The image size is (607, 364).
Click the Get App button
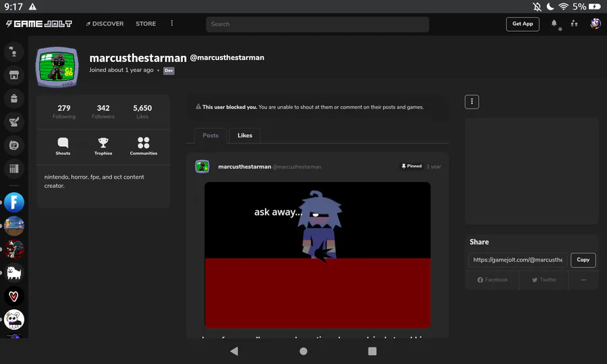[x=523, y=24]
